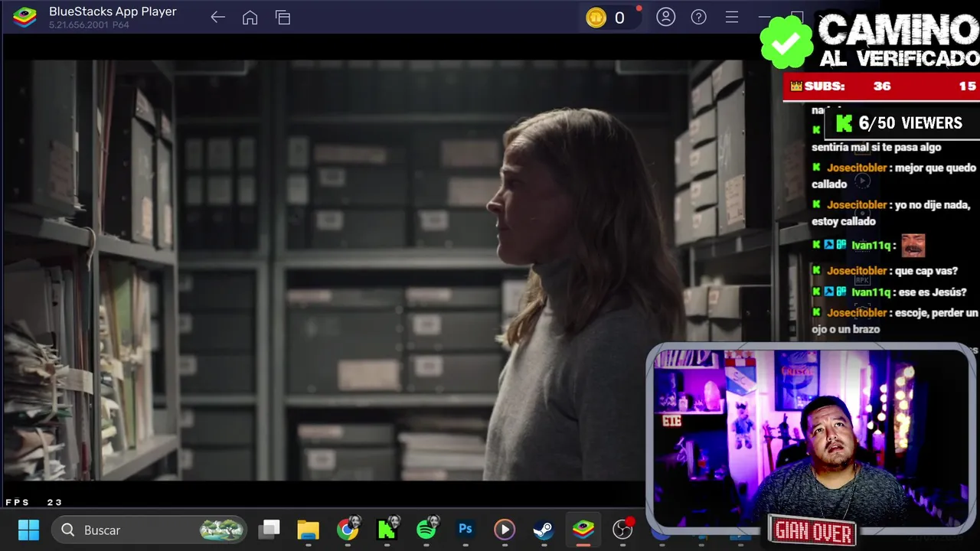
Task: Click the SUBS: 36 counter bar
Action: pyautogui.click(x=881, y=86)
